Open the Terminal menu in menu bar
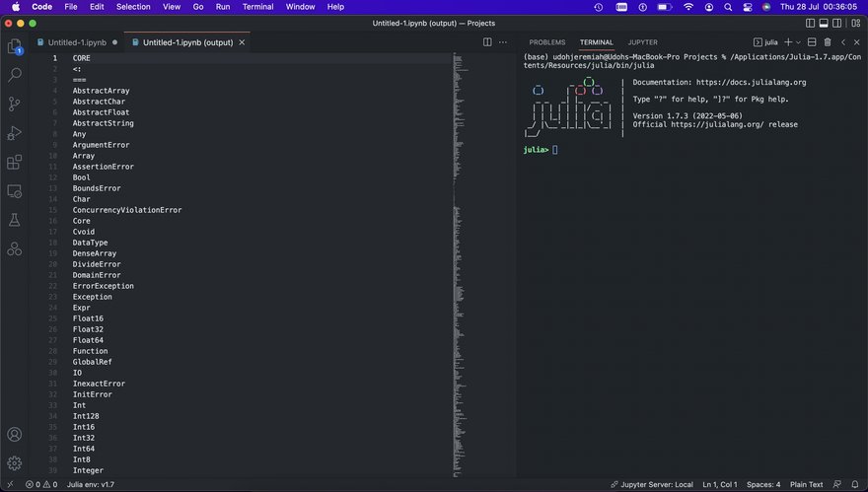Viewport: 868px width, 492px height. pyautogui.click(x=258, y=7)
